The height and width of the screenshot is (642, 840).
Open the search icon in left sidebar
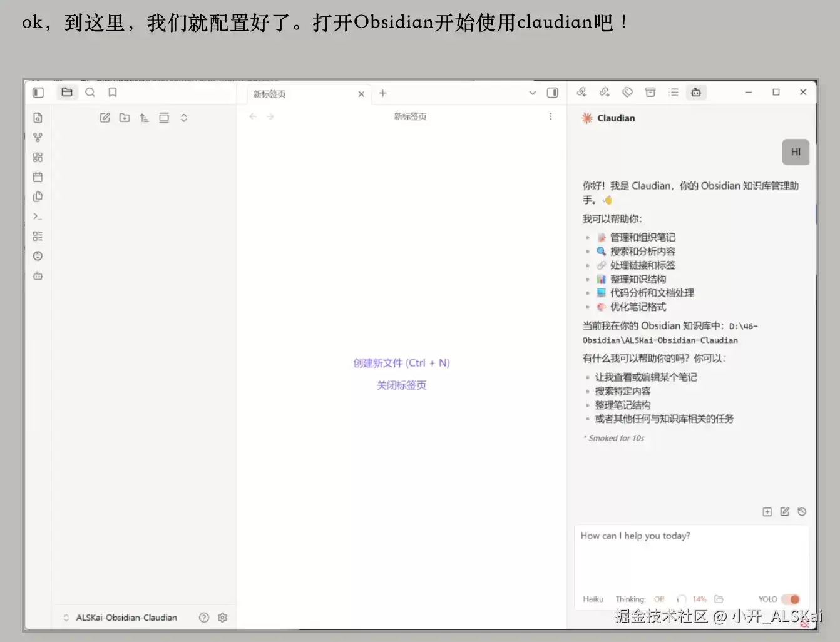click(90, 93)
